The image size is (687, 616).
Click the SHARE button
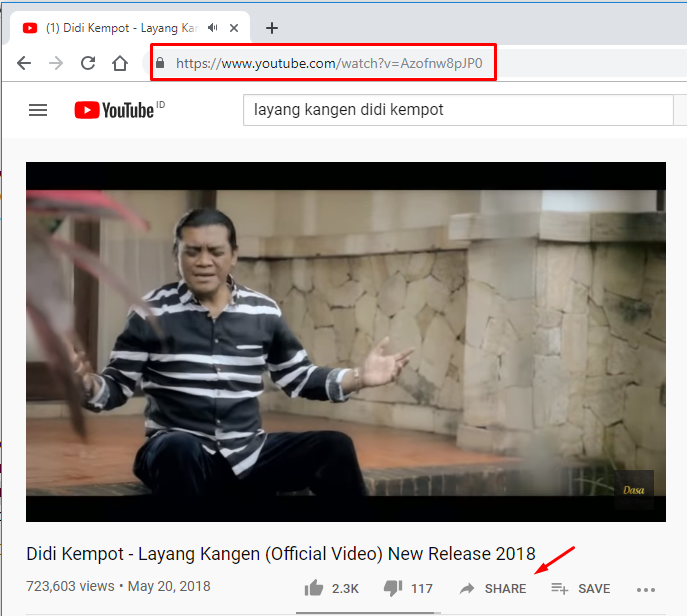pos(493,588)
